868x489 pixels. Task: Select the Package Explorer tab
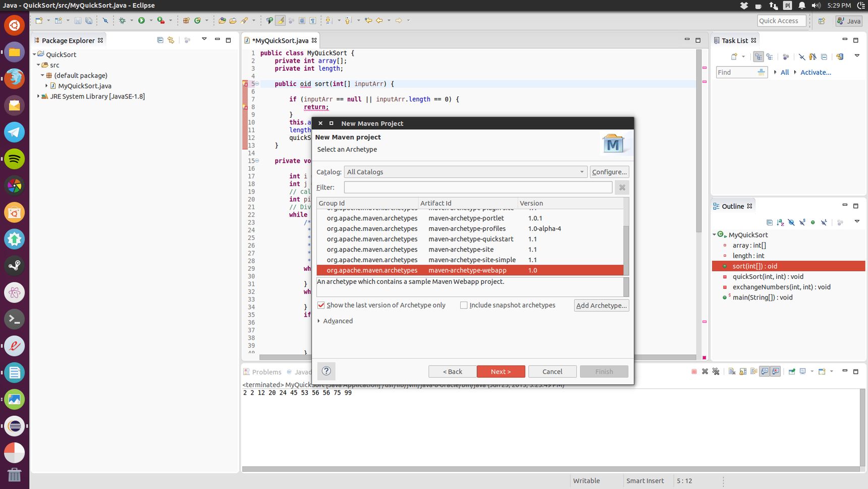pos(68,40)
